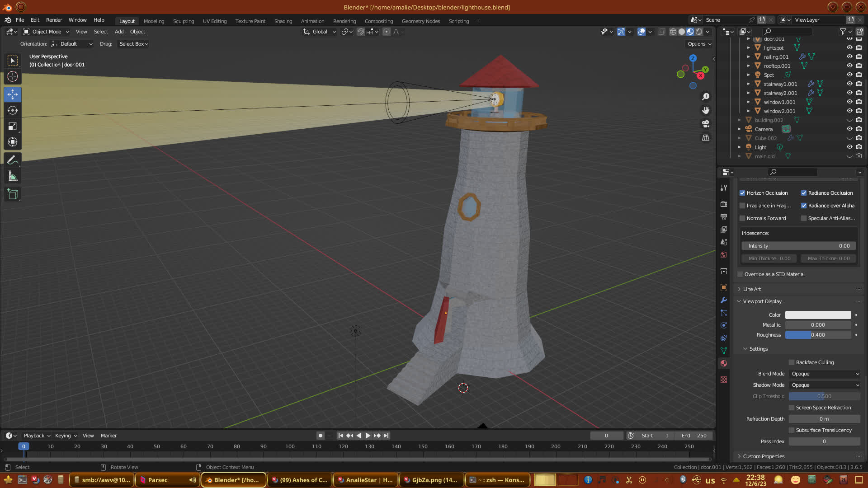
Task: Click the Options button in viewport
Action: (699, 44)
